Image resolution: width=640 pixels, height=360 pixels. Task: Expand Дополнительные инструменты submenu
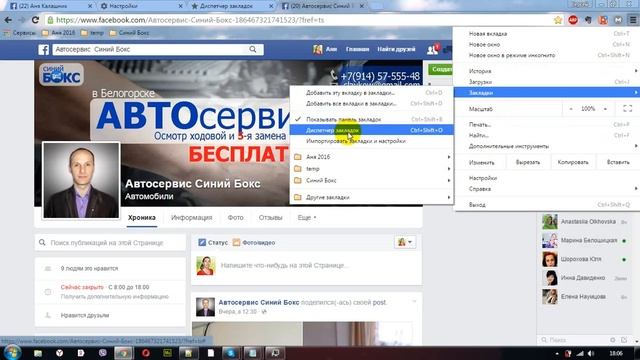point(547,146)
